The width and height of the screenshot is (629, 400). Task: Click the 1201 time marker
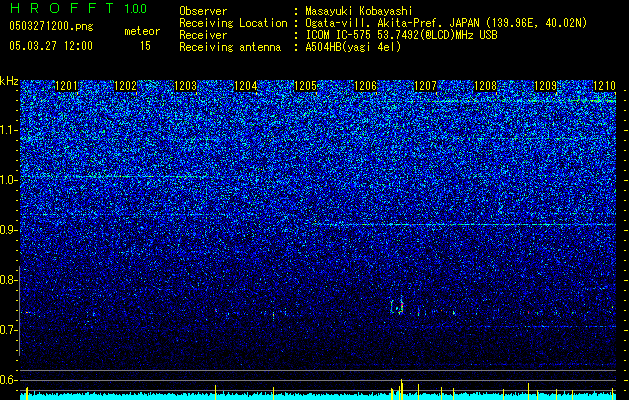tap(66, 86)
